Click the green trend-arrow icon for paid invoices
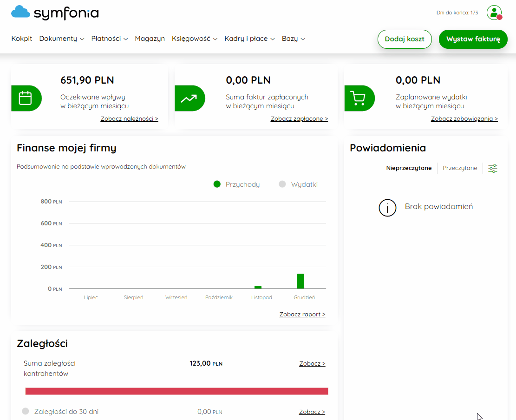This screenshot has height=420, width=516. [189, 98]
